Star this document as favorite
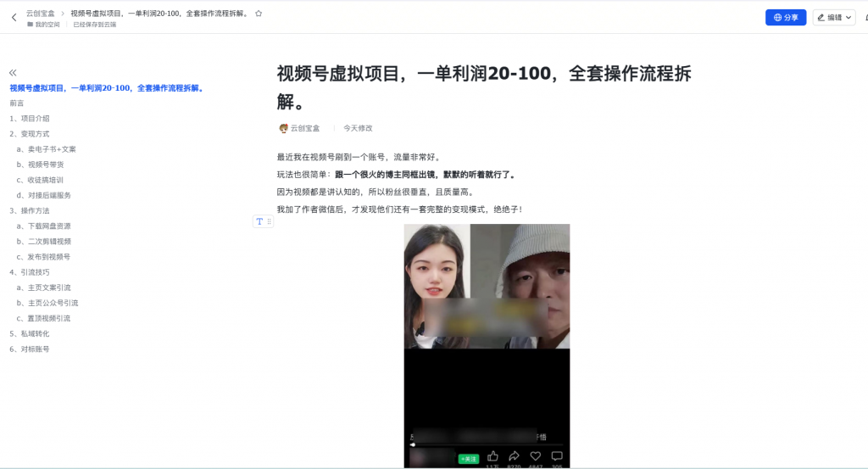This screenshot has height=469, width=868. [259, 14]
